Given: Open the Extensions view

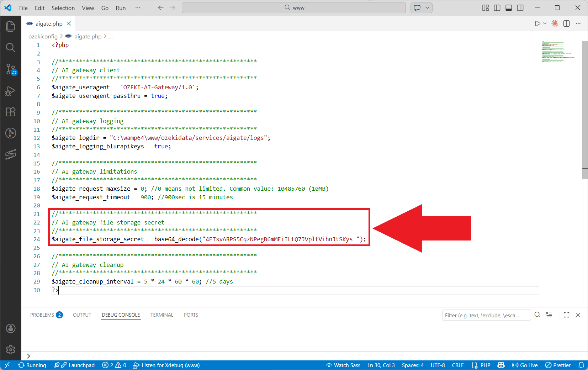Looking at the screenshot, I should click(11, 112).
